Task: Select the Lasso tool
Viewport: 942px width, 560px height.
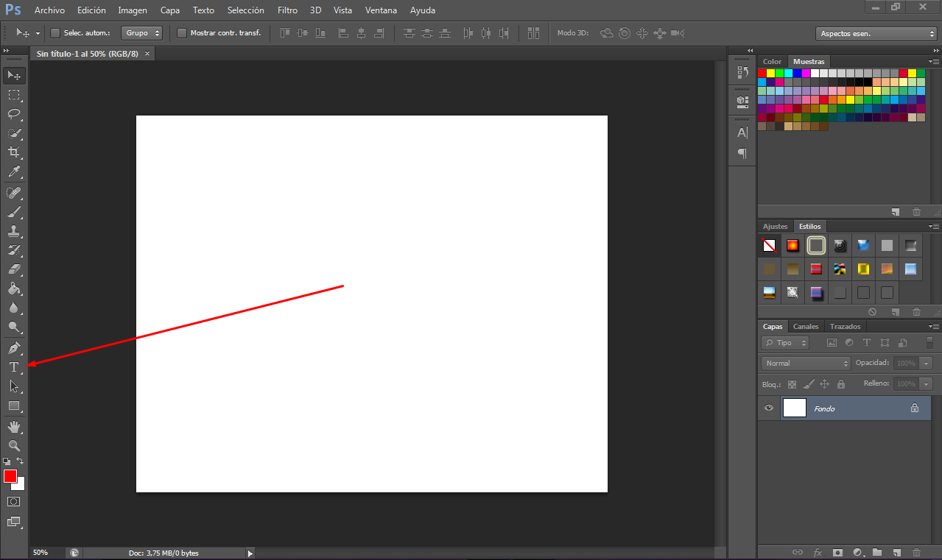Action: coord(14,114)
